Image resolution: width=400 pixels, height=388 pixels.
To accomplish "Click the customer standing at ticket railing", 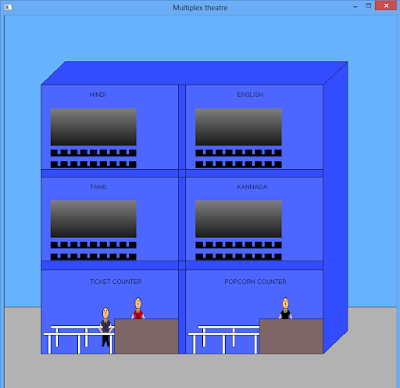I will click(106, 327).
